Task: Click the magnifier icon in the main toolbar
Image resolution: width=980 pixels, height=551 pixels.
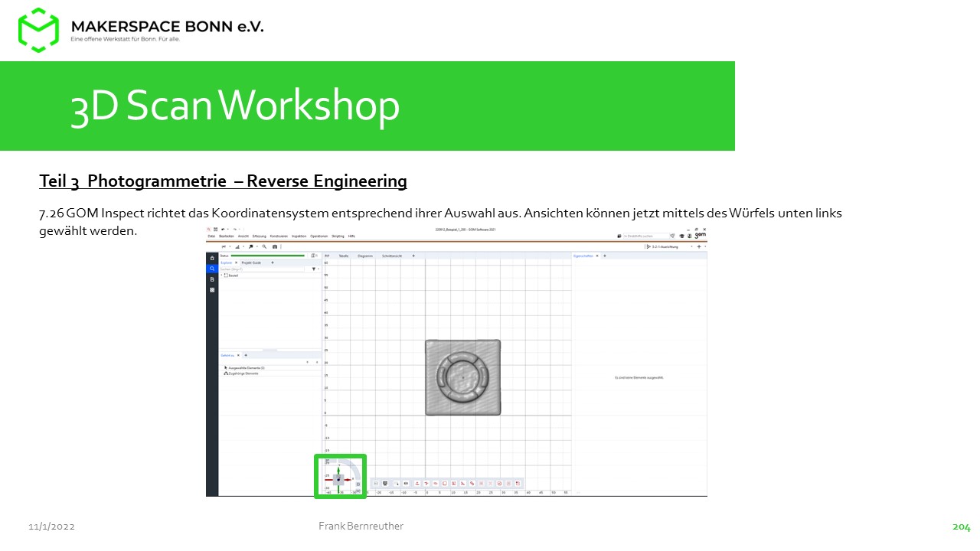Action: (264, 246)
